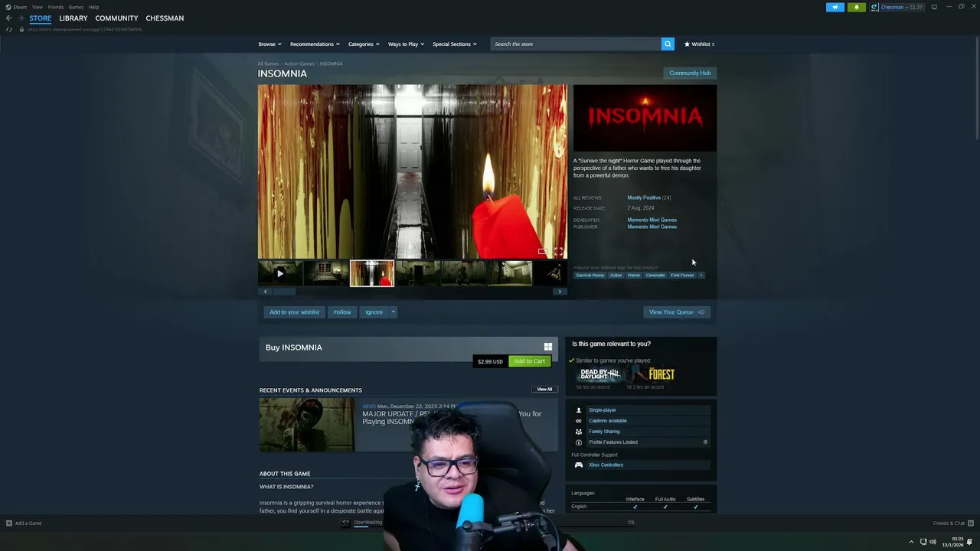
Task: Open Friends & Chat icon at bottom right
Action: [x=969, y=523]
